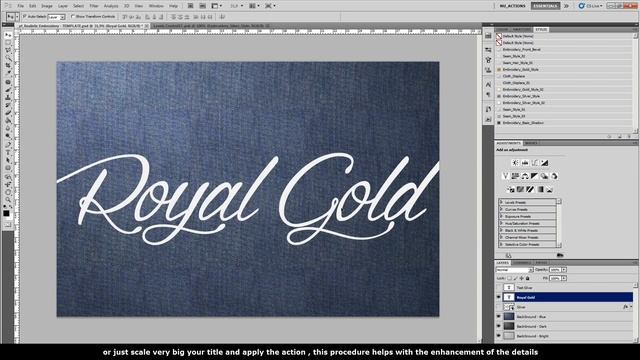Switch to the Masks tab
Viewport: 640px width, 360px height.
531,143
